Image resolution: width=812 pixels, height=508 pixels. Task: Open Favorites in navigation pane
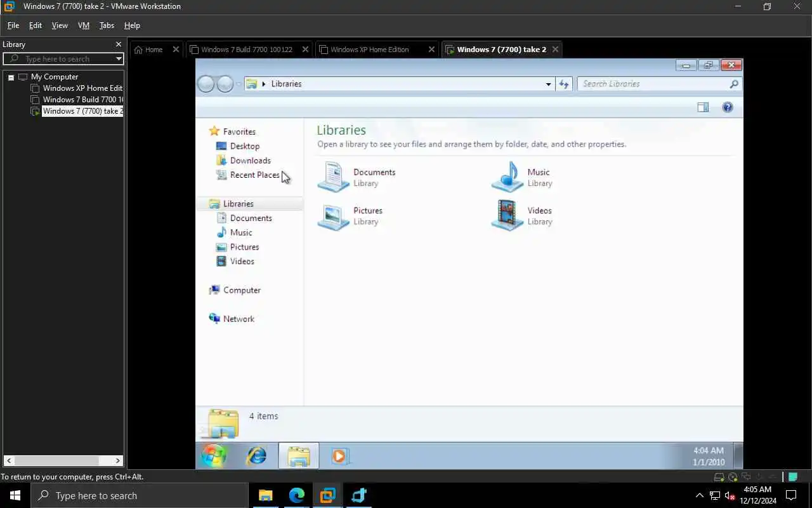click(232, 131)
